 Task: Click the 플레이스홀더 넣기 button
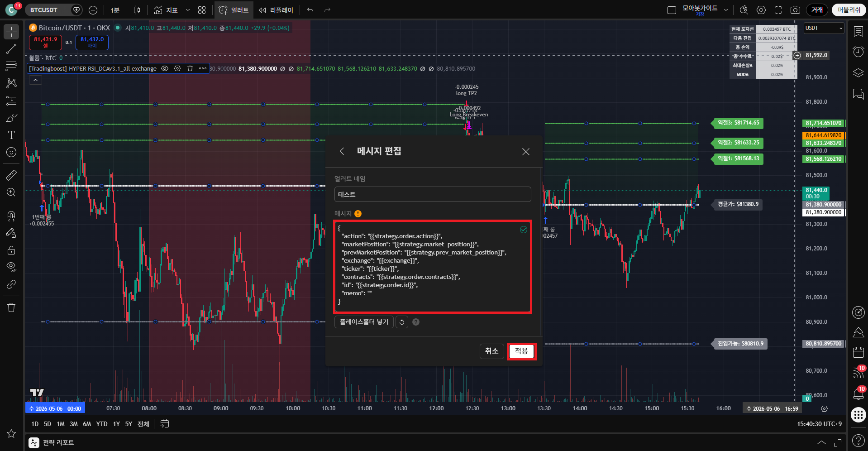(364, 322)
